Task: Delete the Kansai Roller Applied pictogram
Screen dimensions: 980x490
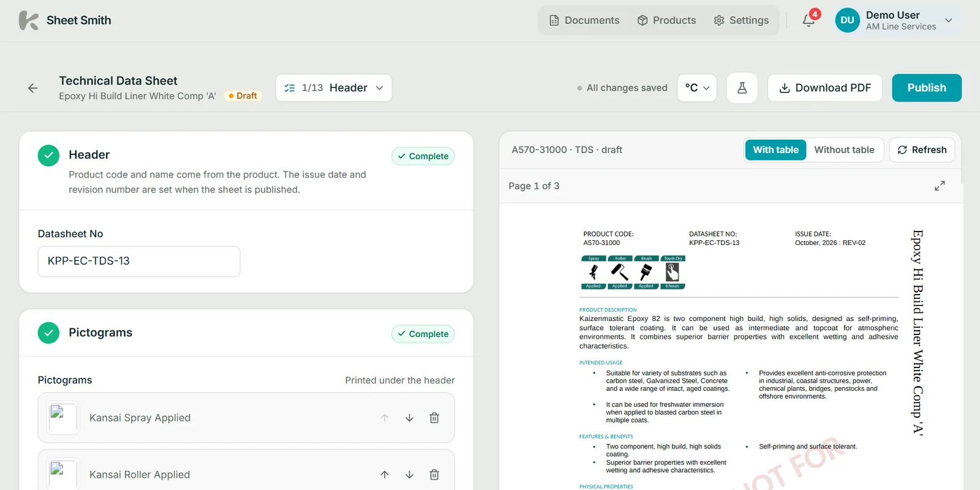Action: 434,475
